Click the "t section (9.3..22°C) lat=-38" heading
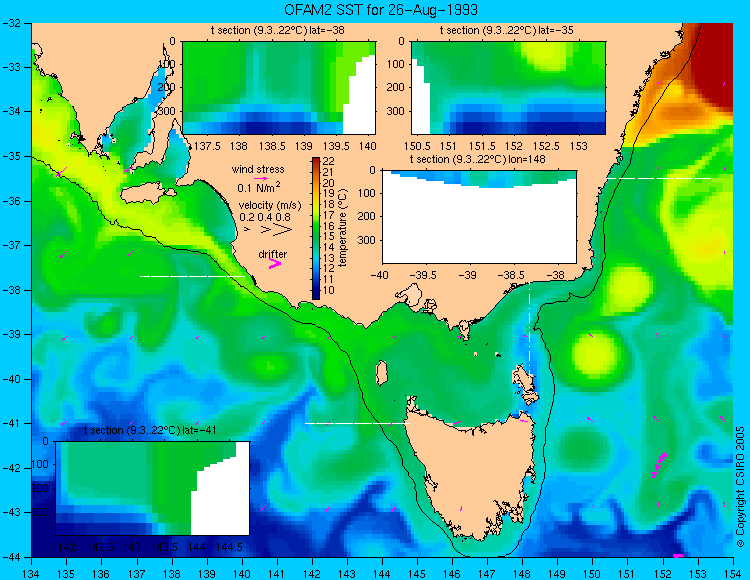The height and width of the screenshot is (580, 750). (x=277, y=31)
